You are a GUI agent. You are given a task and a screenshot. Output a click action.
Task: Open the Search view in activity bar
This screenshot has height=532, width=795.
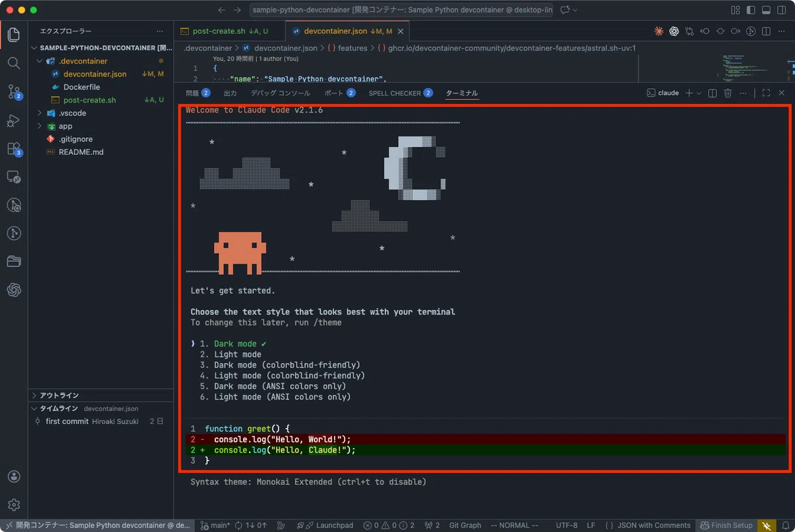(x=14, y=63)
